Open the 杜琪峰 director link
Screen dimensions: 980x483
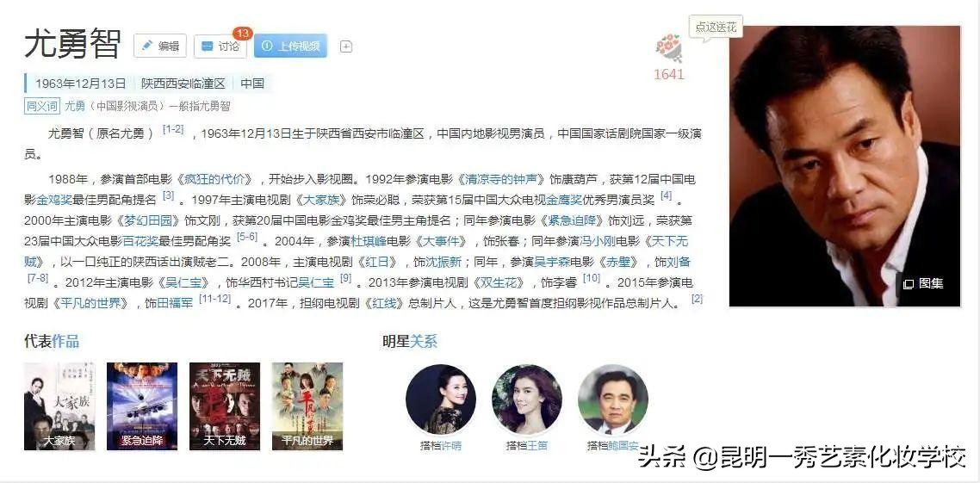(368, 241)
